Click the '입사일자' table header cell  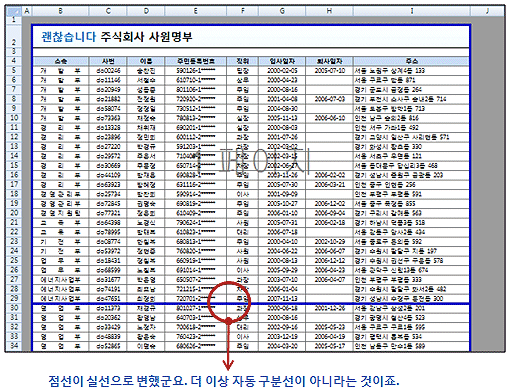(x=282, y=61)
